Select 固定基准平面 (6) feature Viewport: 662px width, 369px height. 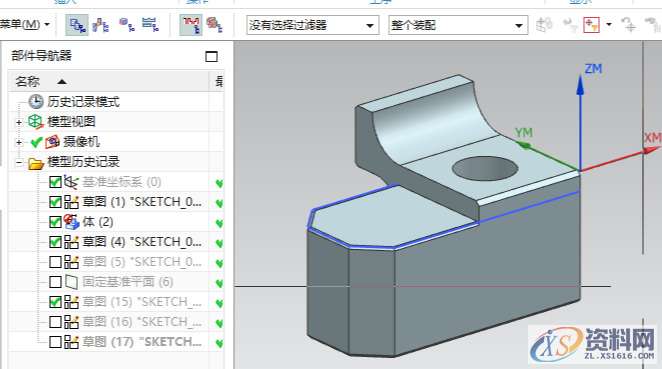(x=128, y=282)
